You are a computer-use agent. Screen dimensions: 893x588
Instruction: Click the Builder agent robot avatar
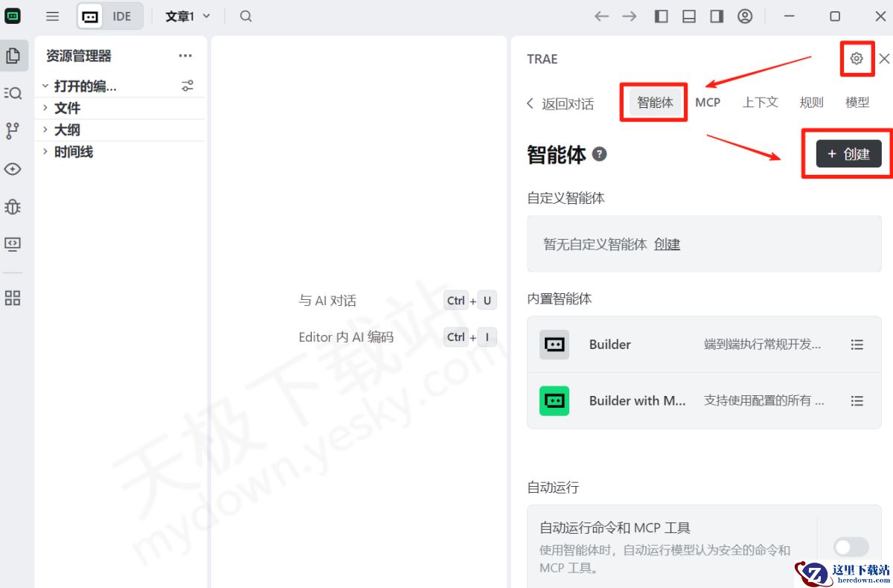click(x=554, y=345)
